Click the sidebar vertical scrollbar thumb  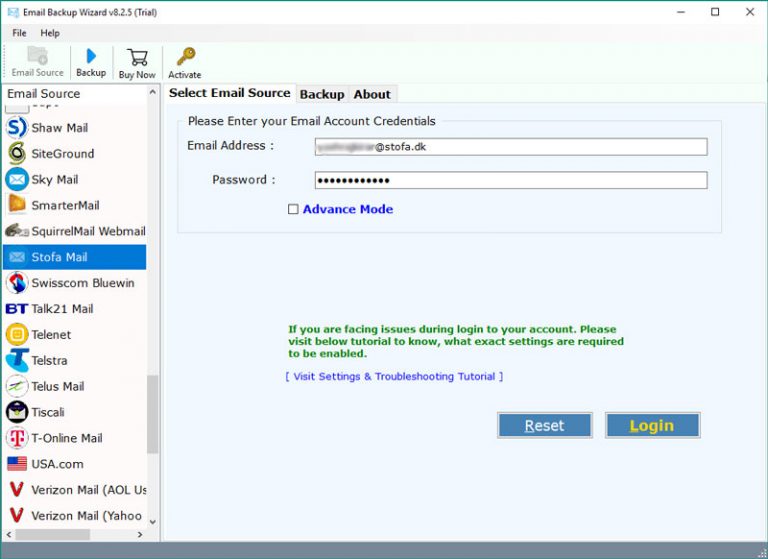[x=153, y=414]
